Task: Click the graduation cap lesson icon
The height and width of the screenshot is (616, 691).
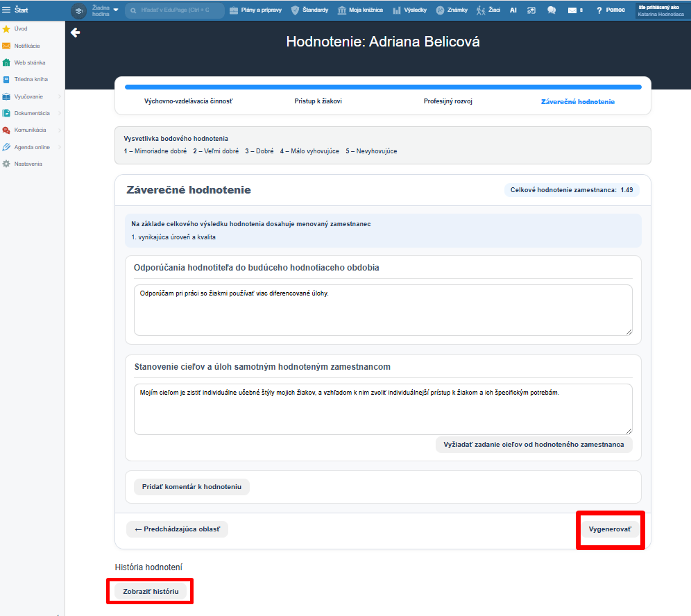Action: pos(79,10)
